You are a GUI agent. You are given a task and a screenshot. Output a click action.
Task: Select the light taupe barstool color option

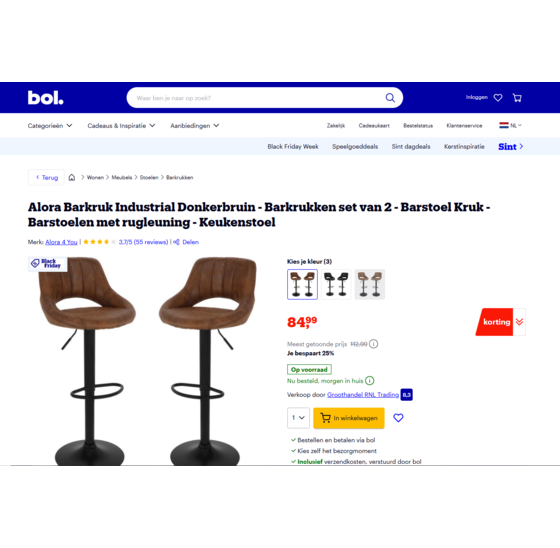coord(370,284)
